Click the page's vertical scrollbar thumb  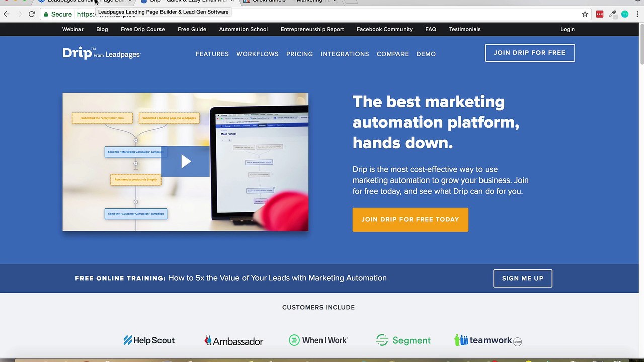tap(641, 44)
